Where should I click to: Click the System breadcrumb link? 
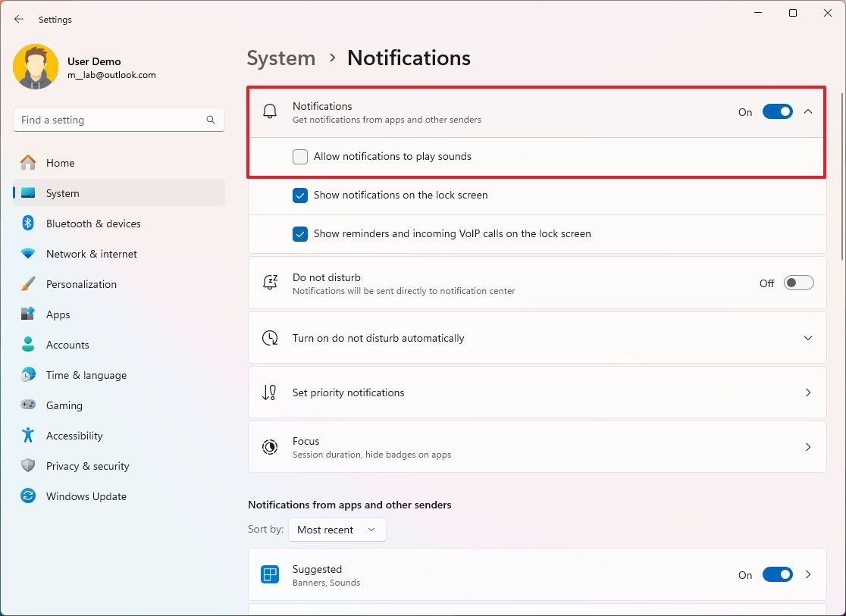coord(281,58)
